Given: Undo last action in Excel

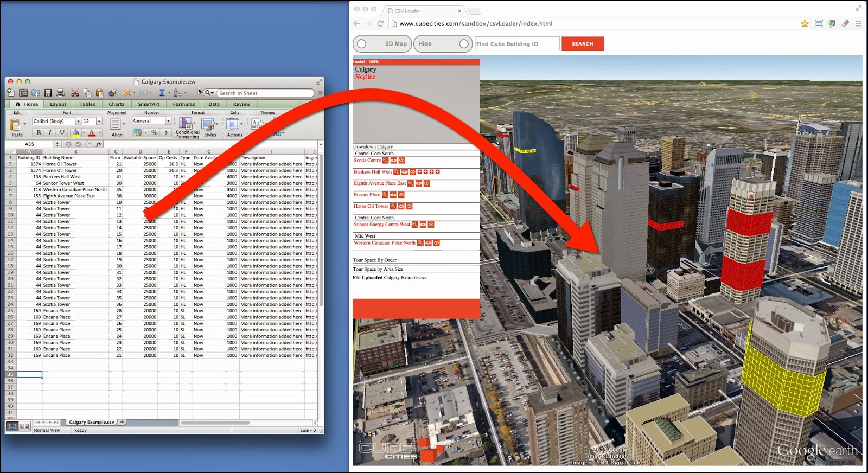Looking at the screenshot, I should 126,93.
